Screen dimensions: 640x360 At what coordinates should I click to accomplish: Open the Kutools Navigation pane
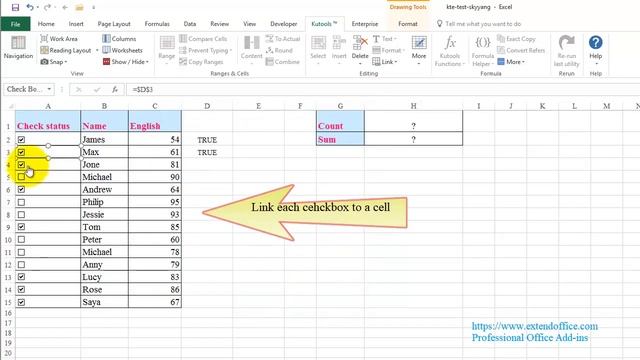click(x=18, y=48)
